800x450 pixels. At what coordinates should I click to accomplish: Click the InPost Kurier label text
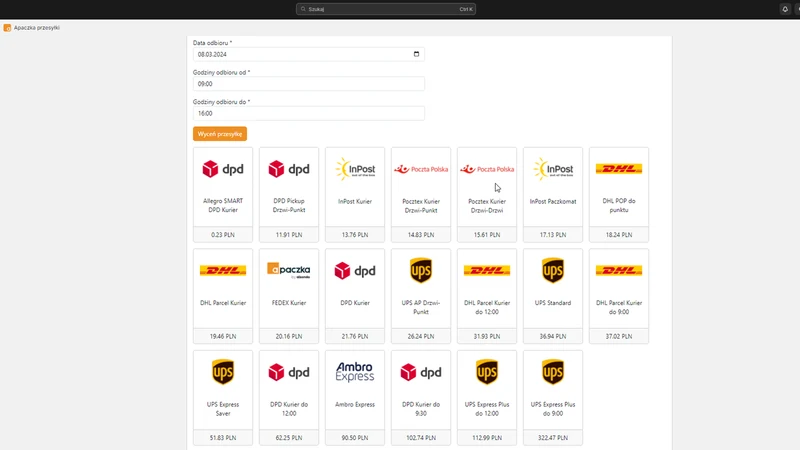point(355,202)
